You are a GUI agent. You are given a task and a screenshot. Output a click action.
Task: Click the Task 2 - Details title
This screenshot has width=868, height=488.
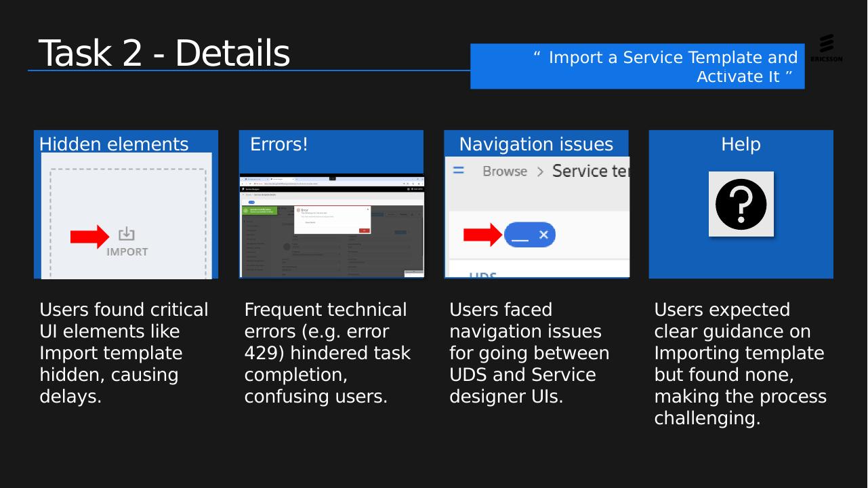[x=164, y=54]
